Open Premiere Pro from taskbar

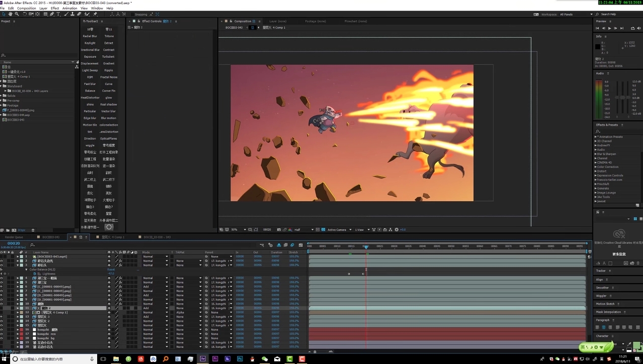click(215, 359)
